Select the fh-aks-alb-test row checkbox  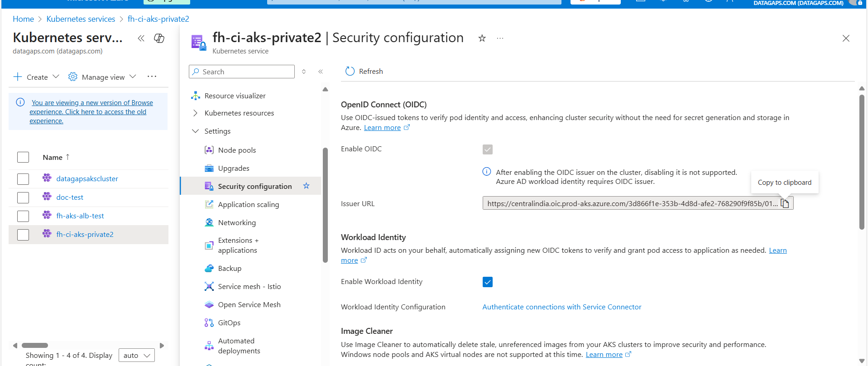(23, 216)
